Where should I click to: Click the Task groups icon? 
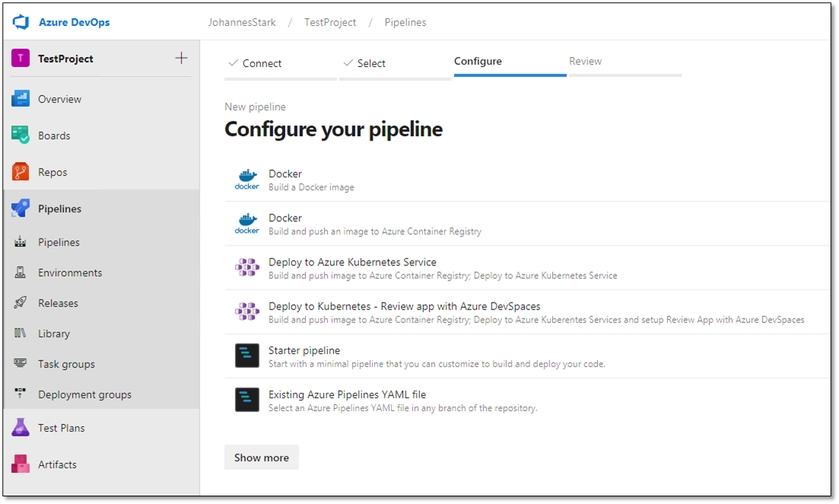pos(21,363)
